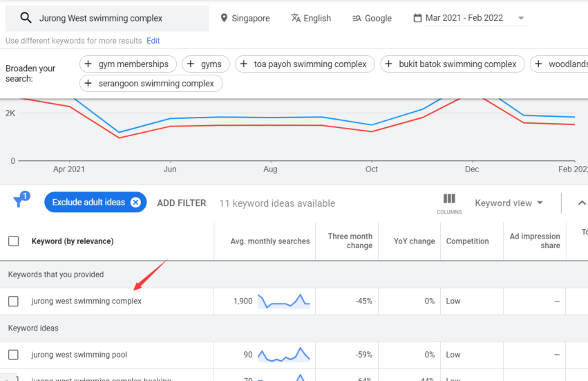Sort by Three month change header
Viewport: 588px width, 381px height.
pos(350,241)
